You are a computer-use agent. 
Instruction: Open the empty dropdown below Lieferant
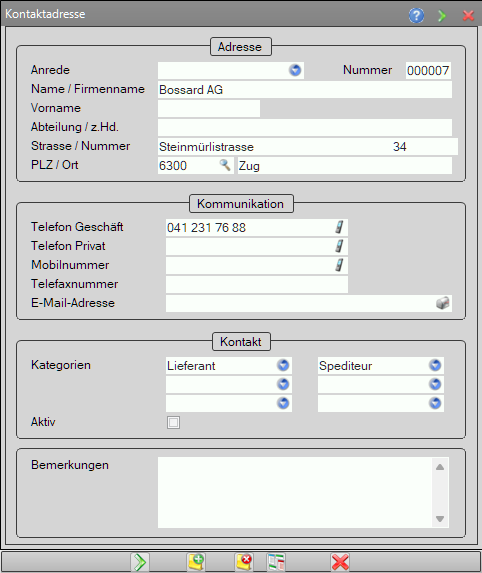coord(283,384)
